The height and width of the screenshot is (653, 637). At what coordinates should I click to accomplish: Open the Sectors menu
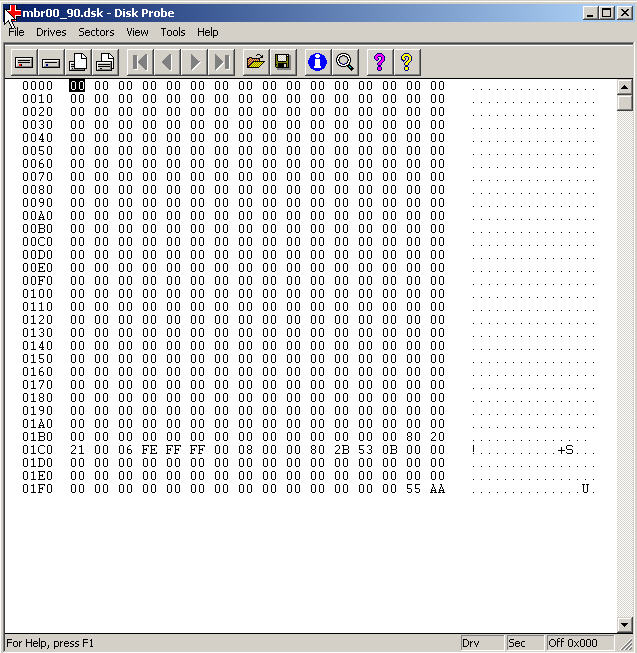[96, 32]
